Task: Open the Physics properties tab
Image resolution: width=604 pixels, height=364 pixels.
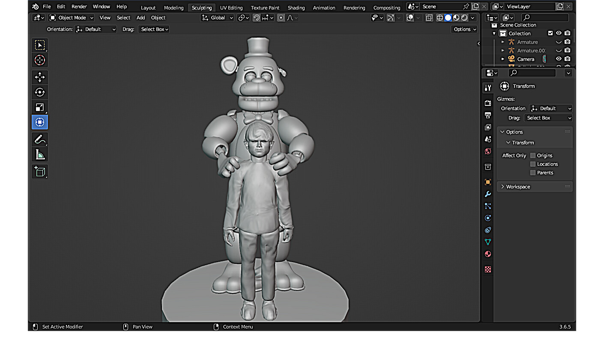Action: [488, 218]
